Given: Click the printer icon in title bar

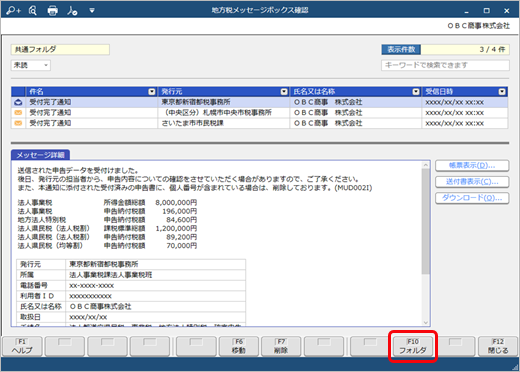Looking at the screenshot, I should point(52,11).
